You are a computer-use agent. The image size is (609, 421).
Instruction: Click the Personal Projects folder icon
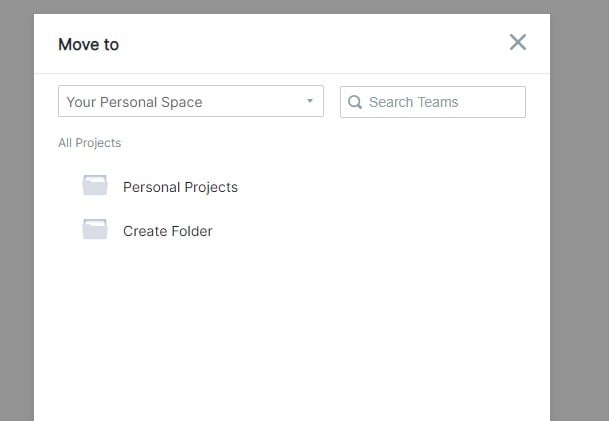[95, 186]
